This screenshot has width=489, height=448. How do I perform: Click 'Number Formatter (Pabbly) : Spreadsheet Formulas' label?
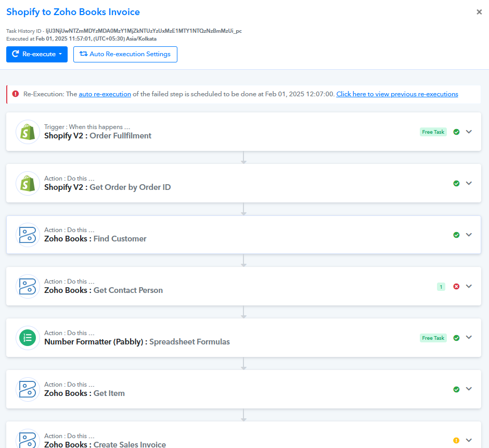pyautogui.click(x=137, y=342)
